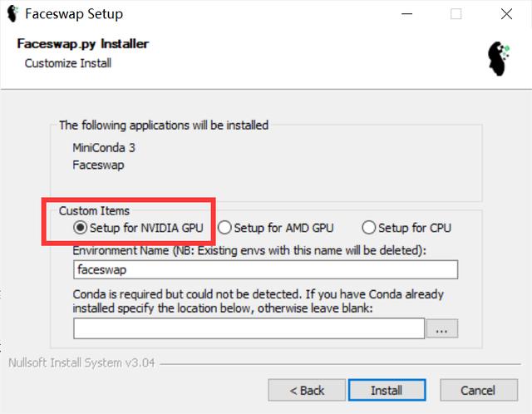Screen dimensions: 532x414
Task: Click the Faceswap.py Installer heading
Action: click(83, 44)
